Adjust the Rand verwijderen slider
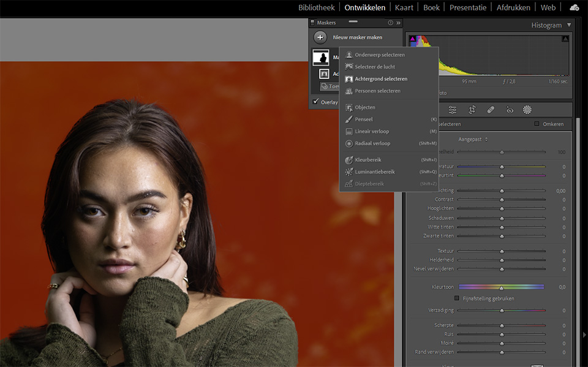This screenshot has width=588, height=367. coord(502,352)
